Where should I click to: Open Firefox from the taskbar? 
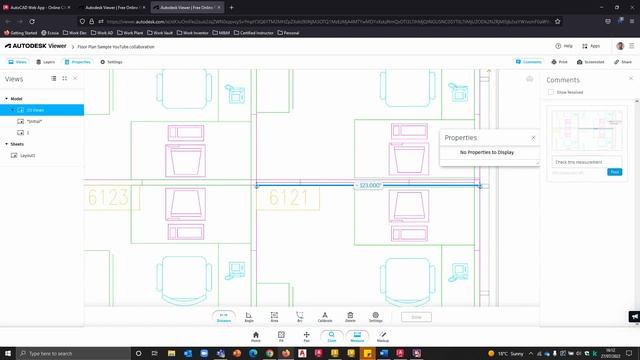(286, 353)
